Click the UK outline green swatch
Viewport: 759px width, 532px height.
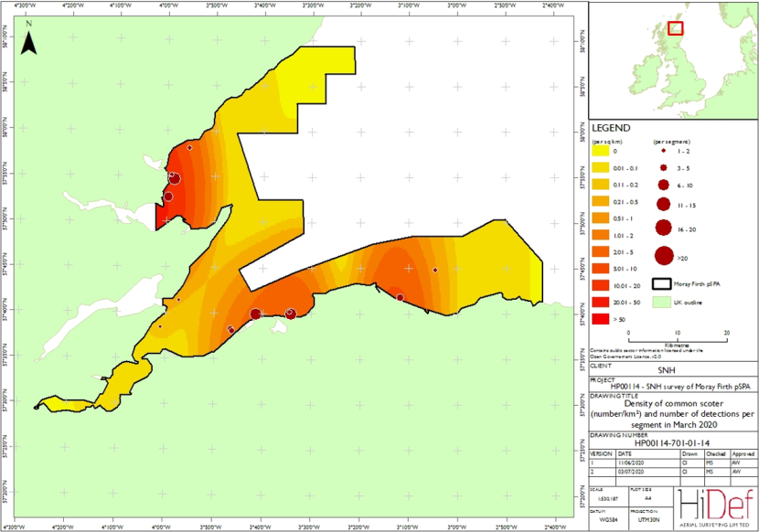[x=661, y=302]
